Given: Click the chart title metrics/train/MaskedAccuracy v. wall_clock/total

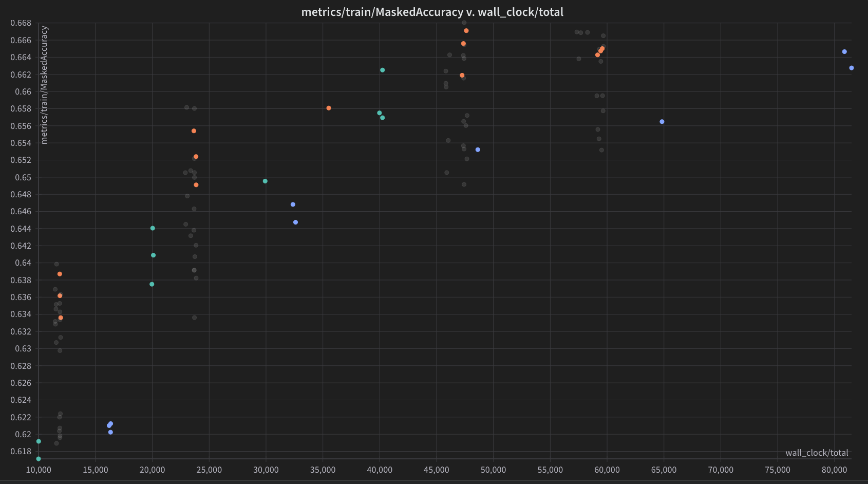Looking at the screenshot, I should coord(432,12).
